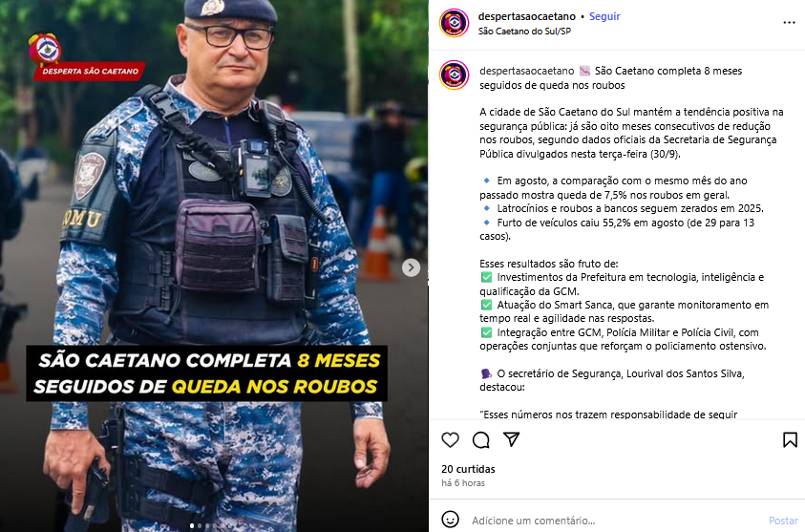The height and width of the screenshot is (532, 805).
Task: Open despertasaocaetano profile picture in header
Action: [455, 23]
